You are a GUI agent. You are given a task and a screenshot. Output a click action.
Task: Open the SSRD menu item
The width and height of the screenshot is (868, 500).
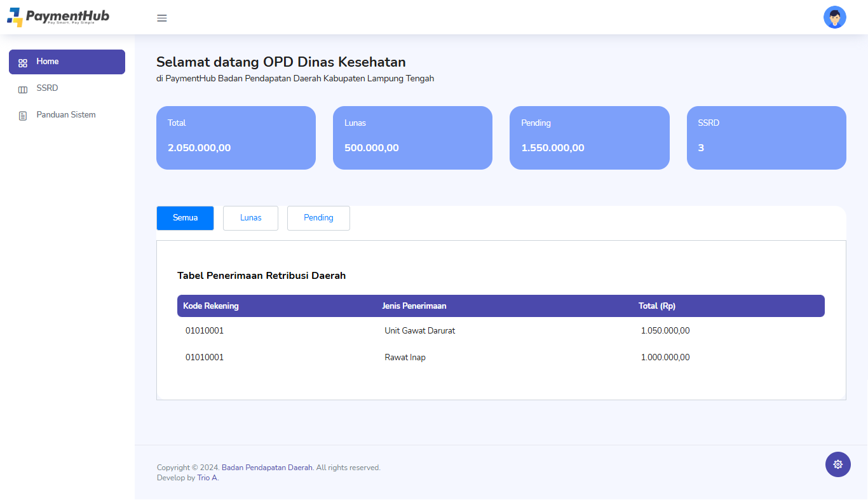[x=47, y=88]
